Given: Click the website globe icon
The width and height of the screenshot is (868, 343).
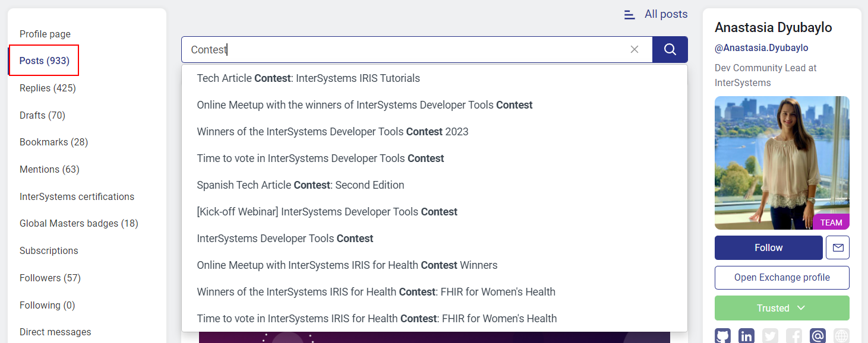Looking at the screenshot, I should pos(841,336).
